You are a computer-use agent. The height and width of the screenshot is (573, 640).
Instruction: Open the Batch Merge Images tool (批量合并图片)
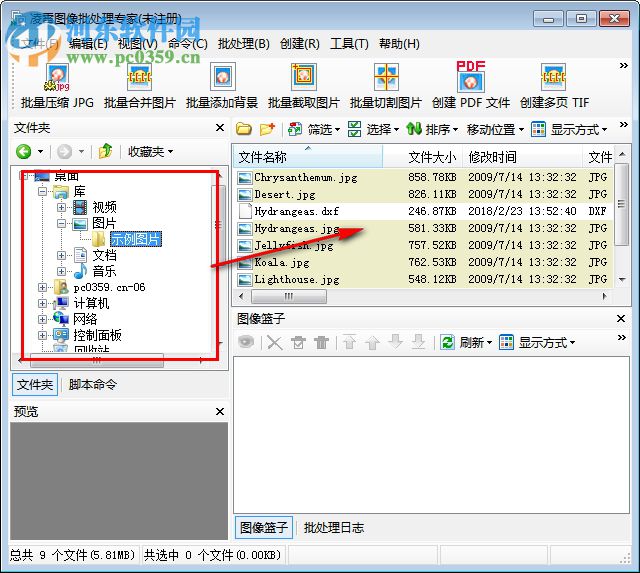140,86
